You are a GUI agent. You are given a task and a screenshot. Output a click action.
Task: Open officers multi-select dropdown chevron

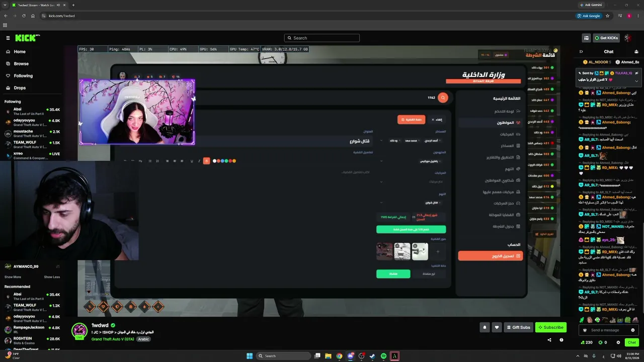point(381,141)
